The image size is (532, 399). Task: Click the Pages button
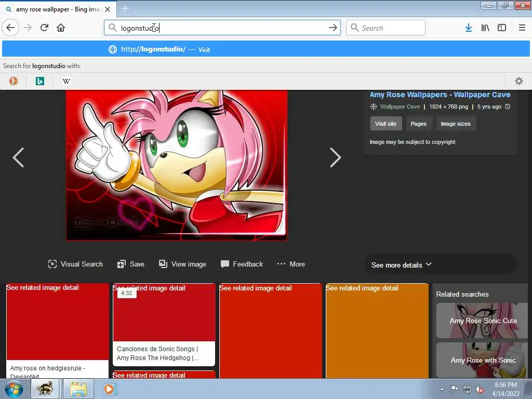coord(418,124)
